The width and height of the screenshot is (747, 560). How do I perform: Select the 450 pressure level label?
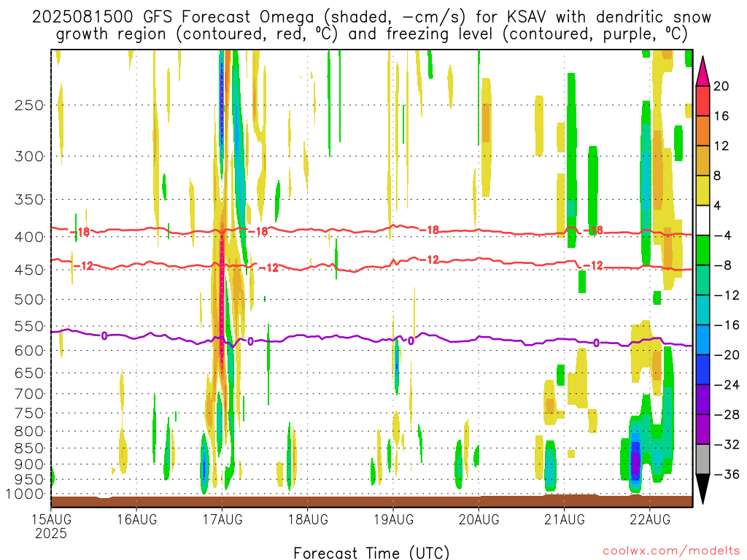[x=29, y=270]
